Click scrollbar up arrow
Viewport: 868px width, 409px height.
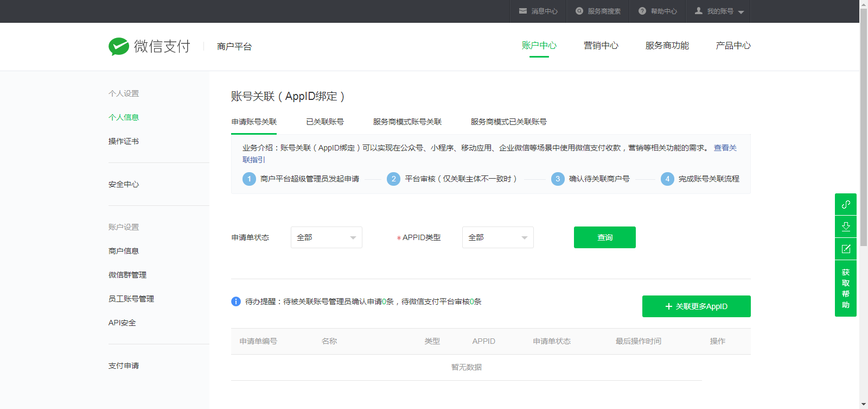click(x=864, y=4)
